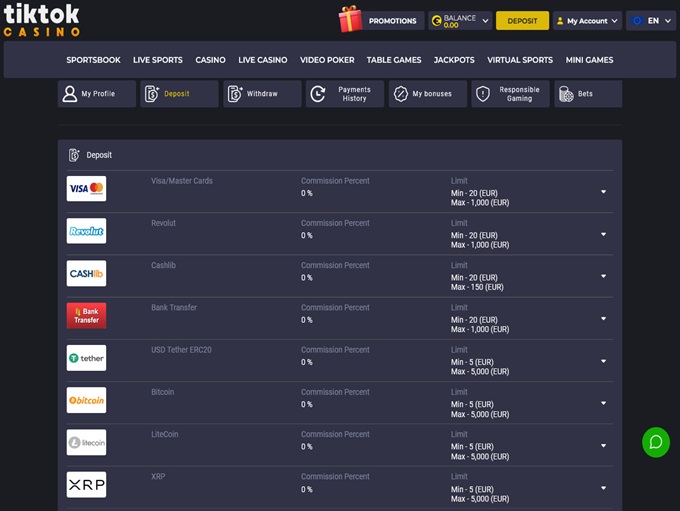Click the Litecoin payment logo

click(x=86, y=442)
